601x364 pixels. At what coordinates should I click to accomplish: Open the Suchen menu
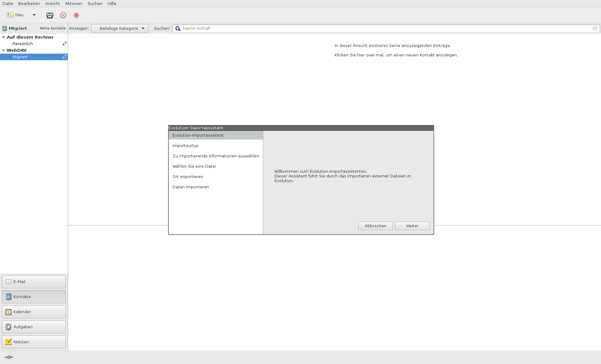pyautogui.click(x=95, y=3)
